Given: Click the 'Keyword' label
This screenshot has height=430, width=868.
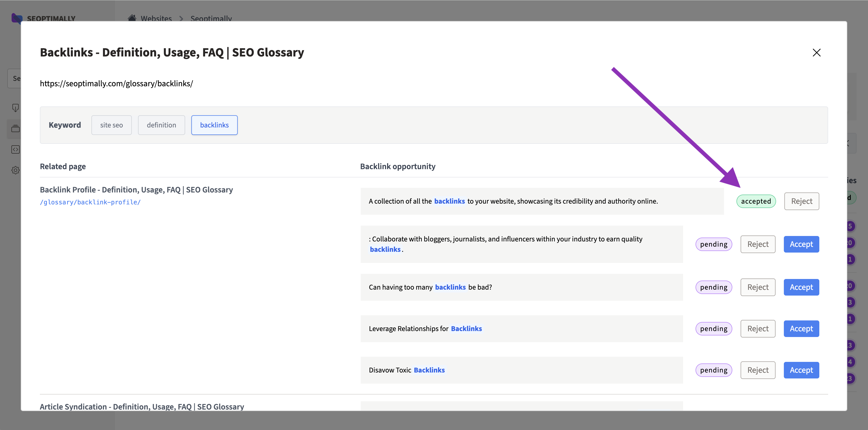Looking at the screenshot, I should (65, 125).
